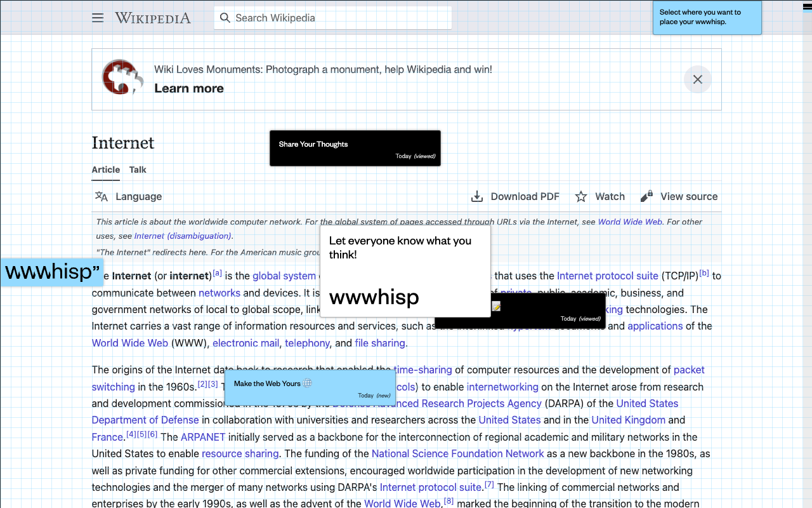Dismiss the Wiki Loves Monuments banner
This screenshot has height=508, width=812.
[697, 79]
